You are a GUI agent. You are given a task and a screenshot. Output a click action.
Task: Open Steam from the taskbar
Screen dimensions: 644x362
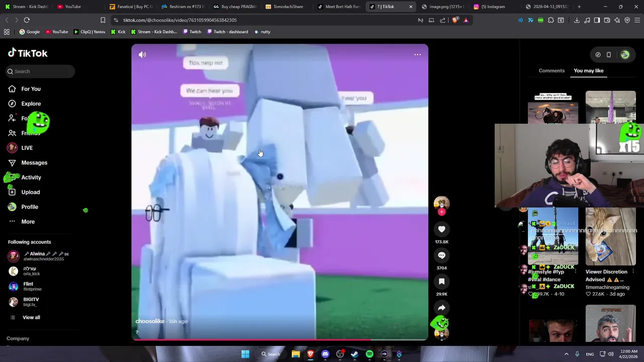point(355,354)
